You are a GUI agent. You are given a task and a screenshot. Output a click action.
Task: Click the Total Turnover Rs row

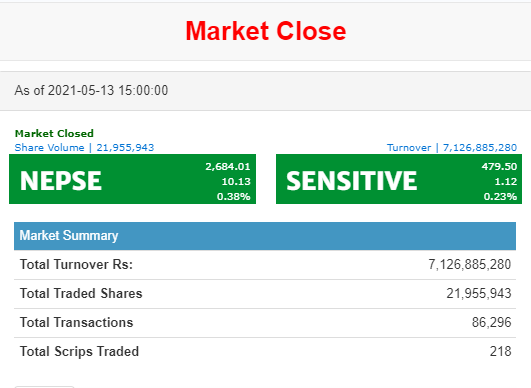click(x=265, y=265)
